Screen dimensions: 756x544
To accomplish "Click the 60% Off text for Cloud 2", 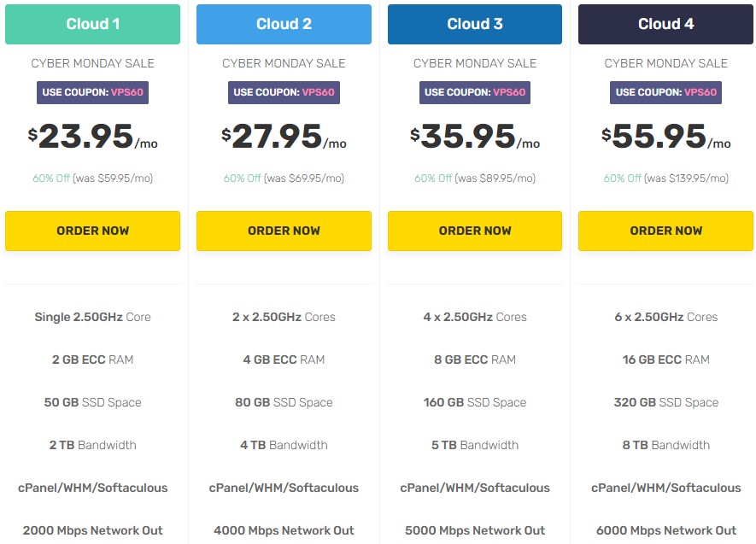I will point(243,178).
